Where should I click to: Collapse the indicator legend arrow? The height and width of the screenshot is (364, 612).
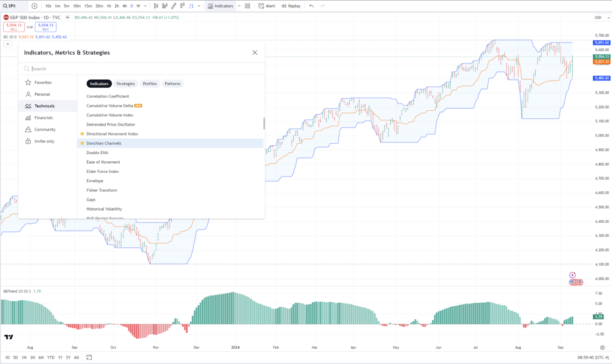[x=8, y=44]
